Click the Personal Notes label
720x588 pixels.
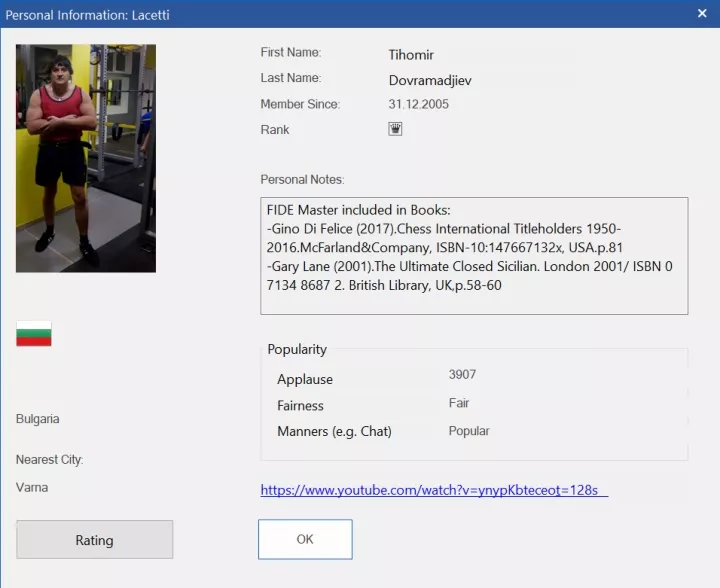(302, 179)
